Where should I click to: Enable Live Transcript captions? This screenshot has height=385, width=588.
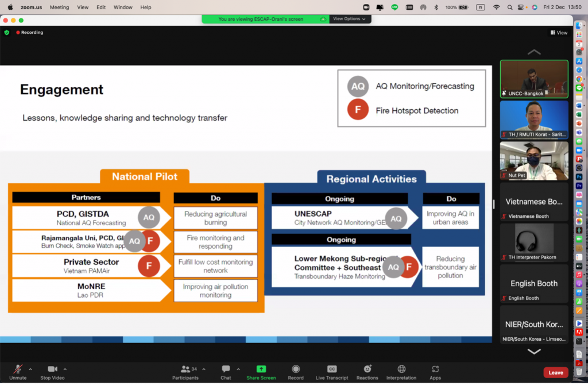332,369
